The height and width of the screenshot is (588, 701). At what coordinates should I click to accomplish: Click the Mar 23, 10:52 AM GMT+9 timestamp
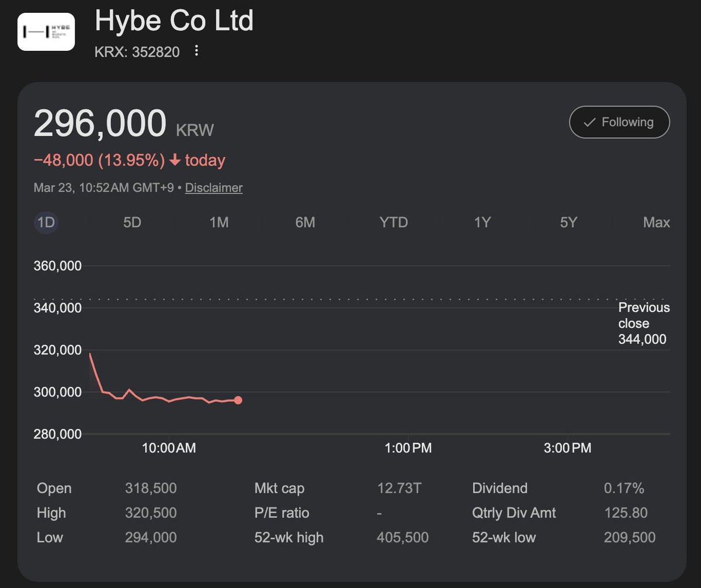103,187
